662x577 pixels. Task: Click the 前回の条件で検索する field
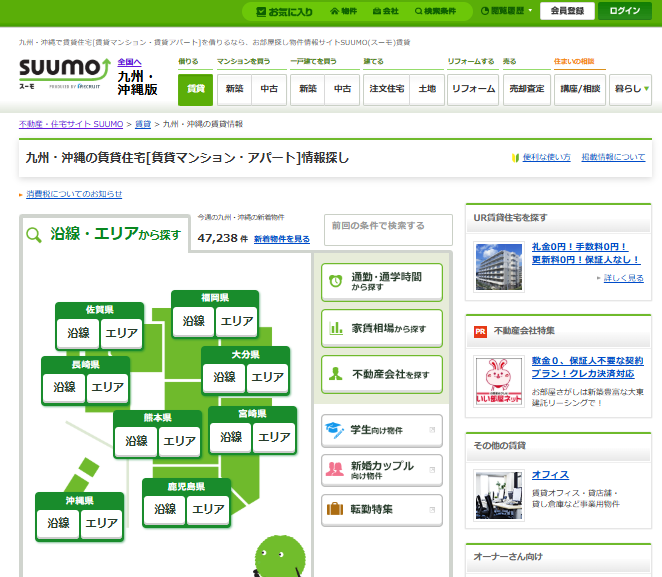[x=387, y=226]
